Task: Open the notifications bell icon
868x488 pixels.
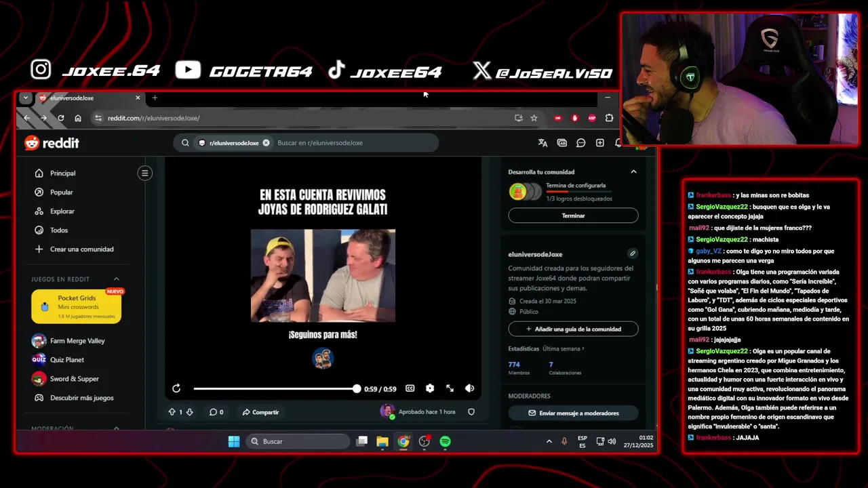Action: [x=617, y=143]
